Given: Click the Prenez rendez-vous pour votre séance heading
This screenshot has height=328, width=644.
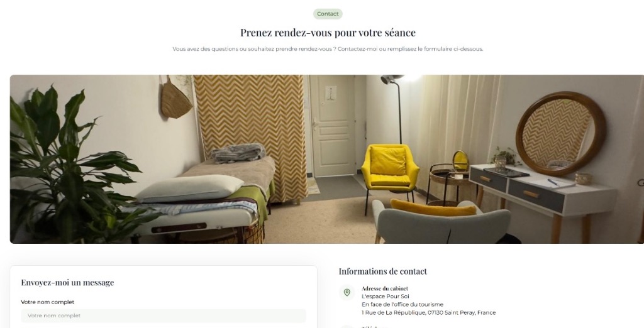Looking at the screenshot, I should (x=328, y=33).
